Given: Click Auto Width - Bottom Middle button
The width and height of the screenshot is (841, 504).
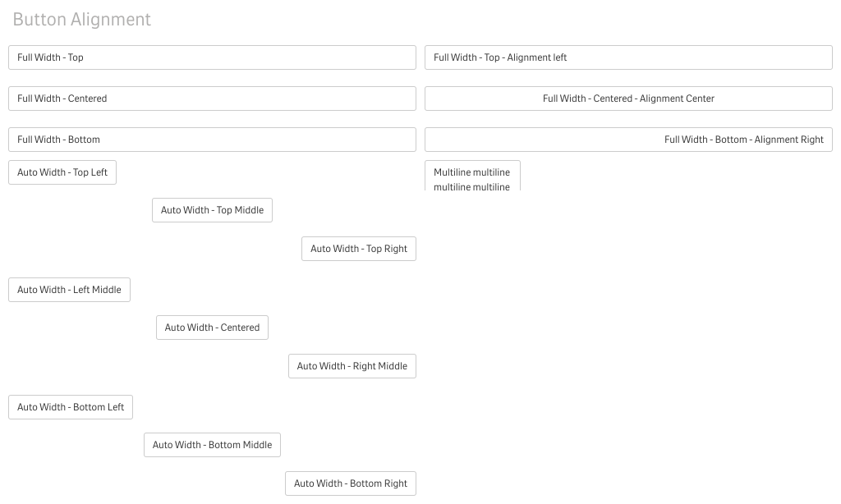Looking at the screenshot, I should pos(212,445).
